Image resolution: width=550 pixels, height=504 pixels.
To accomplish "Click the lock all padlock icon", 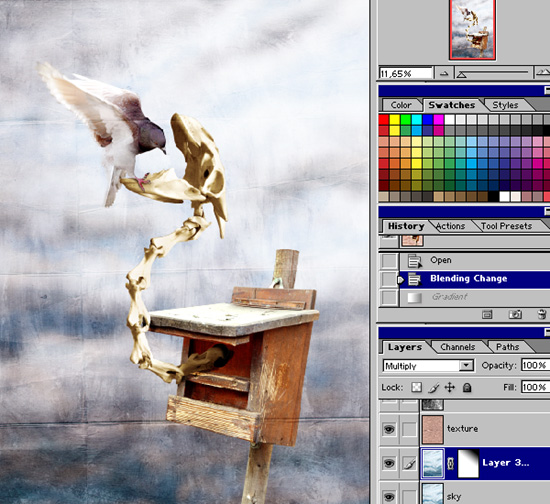I will pos(467,388).
